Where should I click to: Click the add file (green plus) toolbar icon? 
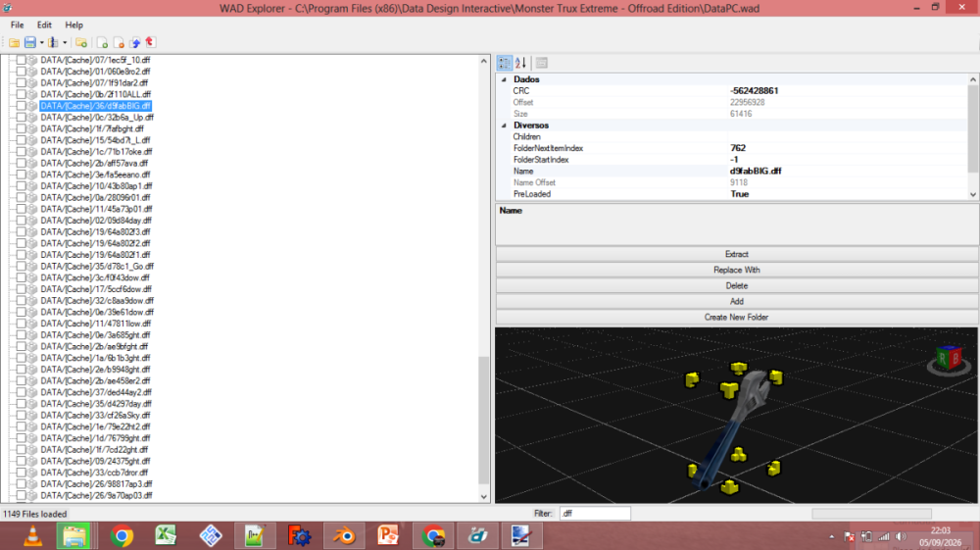[102, 43]
